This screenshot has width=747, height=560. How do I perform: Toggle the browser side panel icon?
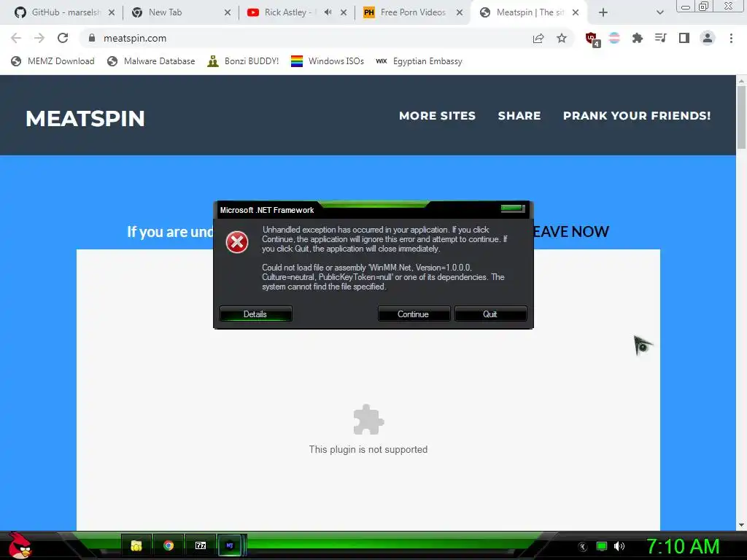click(684, 38)
